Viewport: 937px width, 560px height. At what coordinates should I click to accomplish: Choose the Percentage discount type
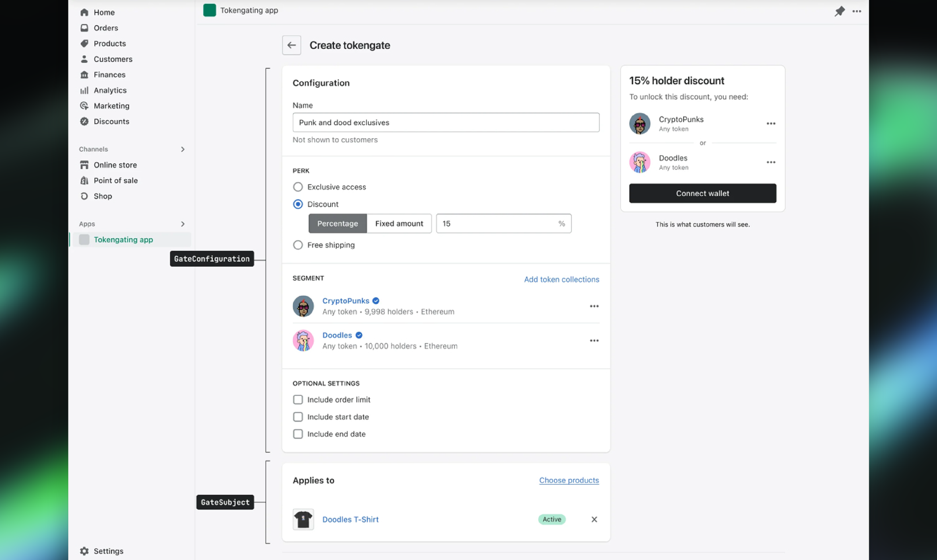tap(337, 223)
